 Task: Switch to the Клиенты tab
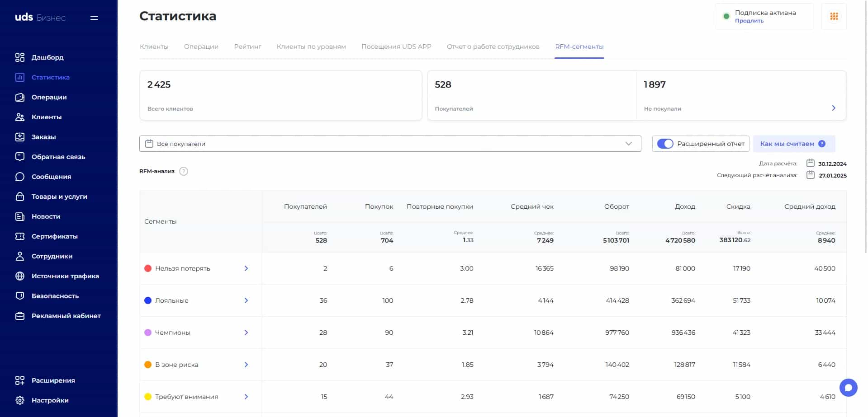154,47
